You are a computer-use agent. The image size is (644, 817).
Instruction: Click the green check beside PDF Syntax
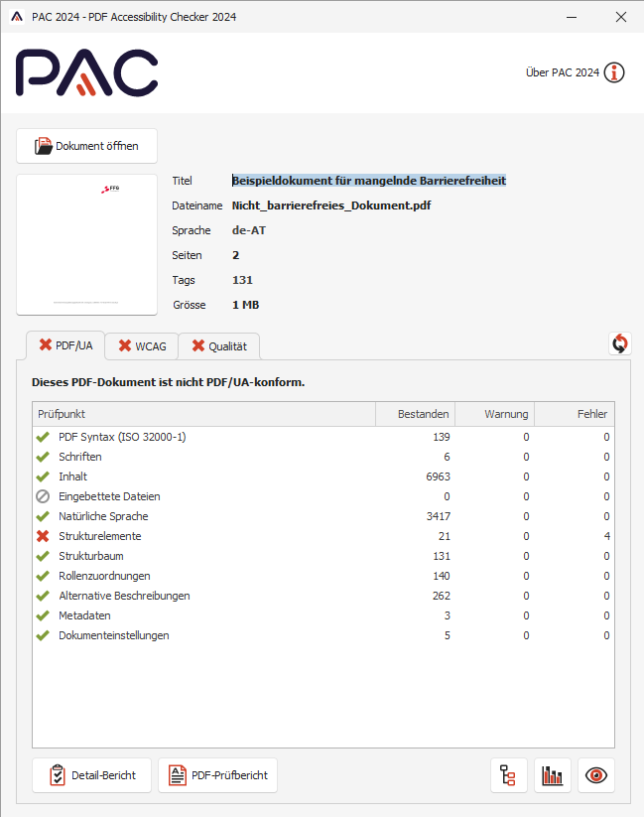click(x=43, y=437)
